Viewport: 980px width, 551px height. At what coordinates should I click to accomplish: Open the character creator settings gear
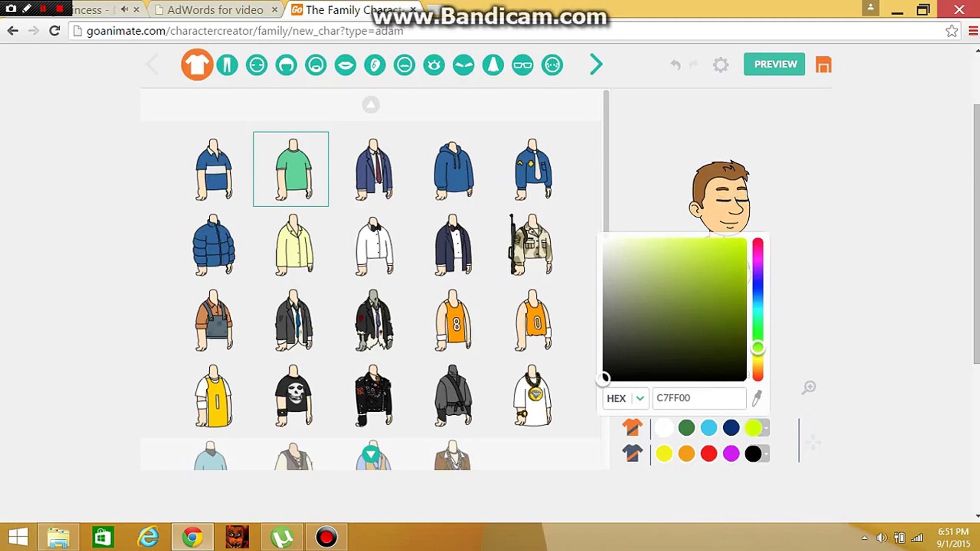721,65
